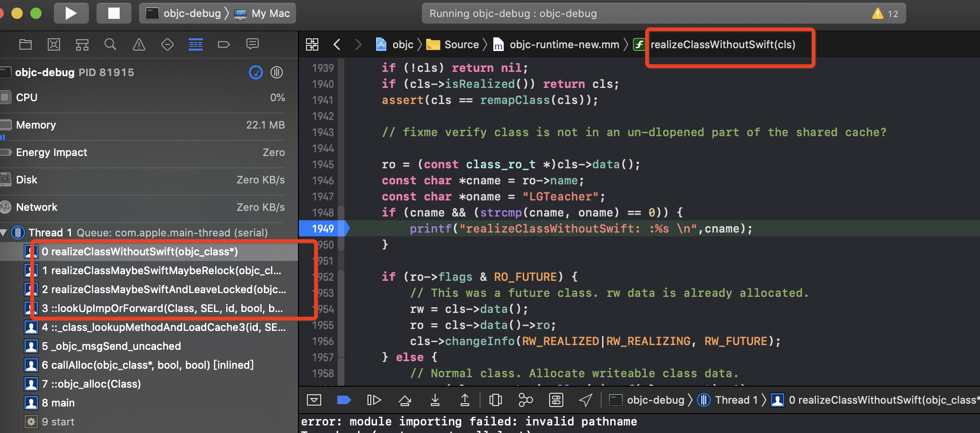980x433 pixels.
Task: Click the breakpoint on line 1949
Action: (324, 229)
